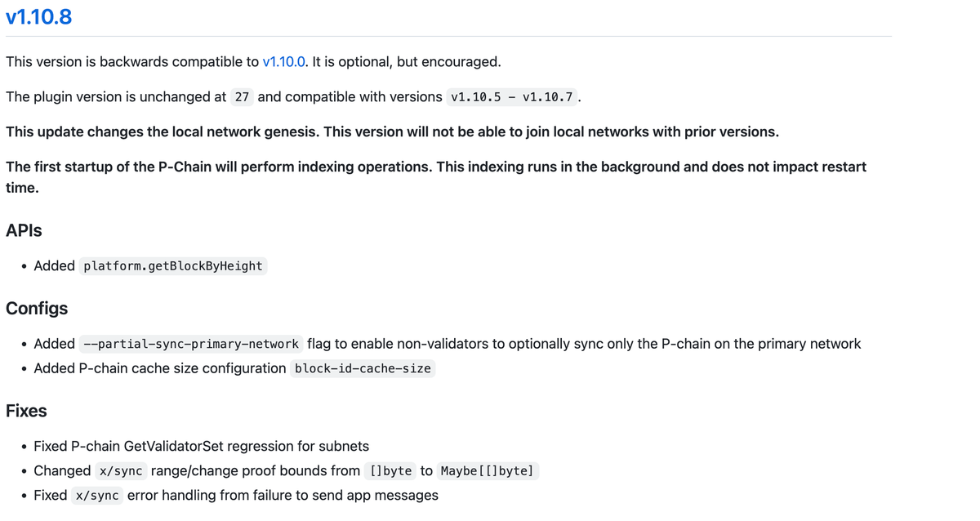Viewport: 980px width, 521px height.
Task: Click the v1.10.5 – v1.10.7 version range
Action: 513,97
